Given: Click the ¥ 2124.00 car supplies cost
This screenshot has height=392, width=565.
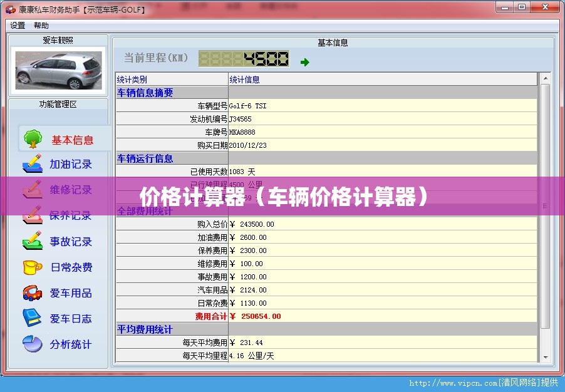Looking at the screenshot, I should (248, 290).
